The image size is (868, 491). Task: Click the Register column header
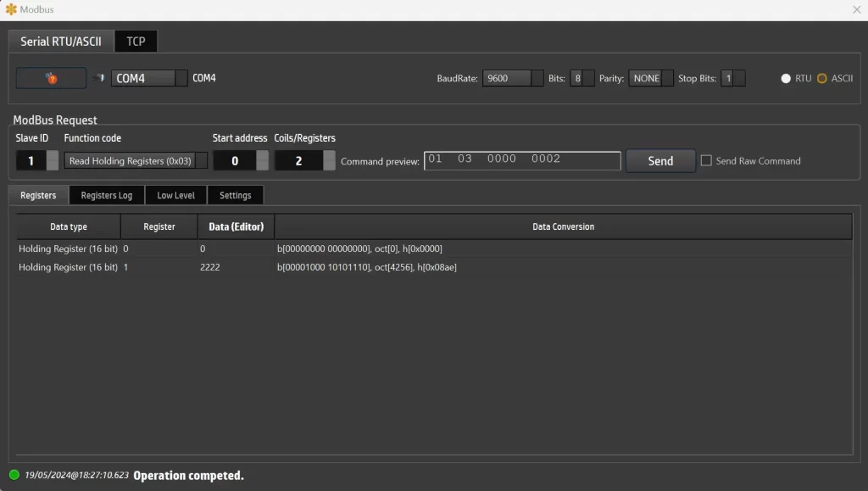pos(159,226)
